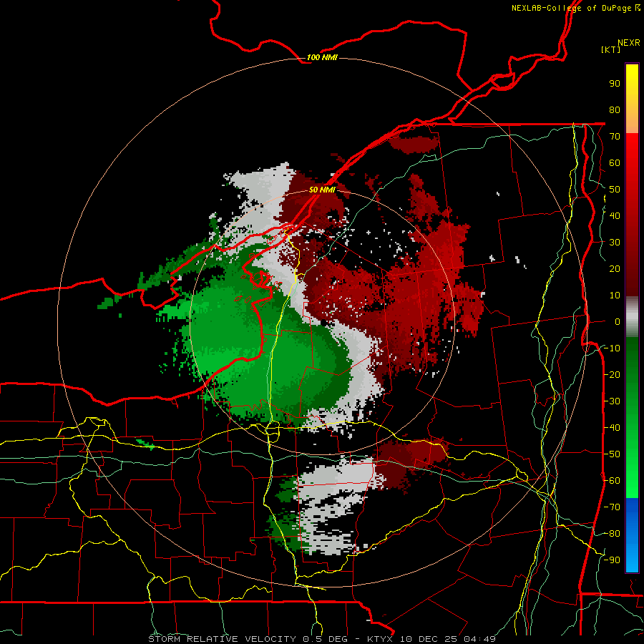Click the 50 value on the velocity scale
Image resolution: width=644 pixels, height=644 pixels.
(x=615, y=190)
